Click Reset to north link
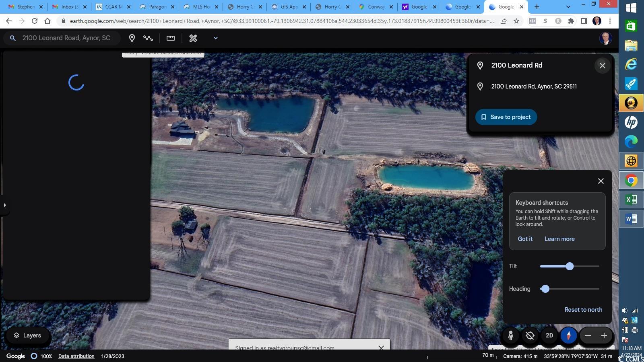The height and width of the screenshot is (362, 644). tap(583, 310)
